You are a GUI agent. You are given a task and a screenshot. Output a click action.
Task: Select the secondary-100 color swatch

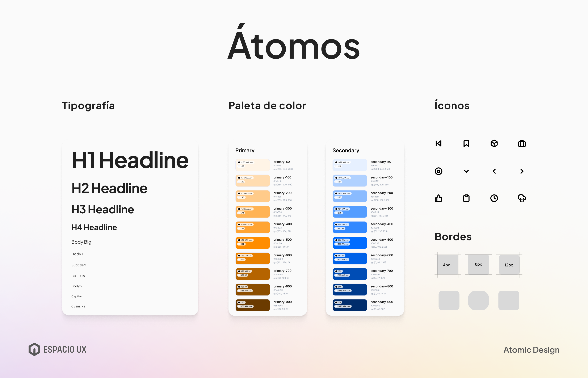coord(350,181)
